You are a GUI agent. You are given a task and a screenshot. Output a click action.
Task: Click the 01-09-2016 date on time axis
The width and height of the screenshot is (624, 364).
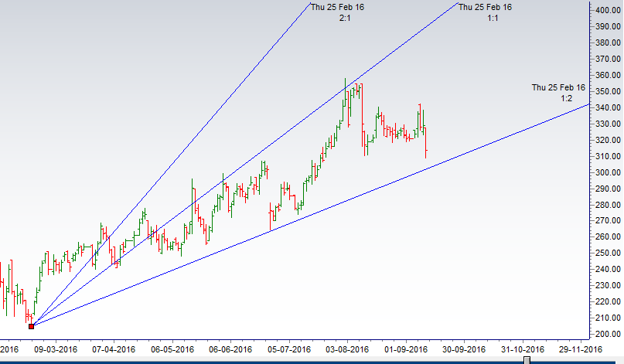point(406,349)
